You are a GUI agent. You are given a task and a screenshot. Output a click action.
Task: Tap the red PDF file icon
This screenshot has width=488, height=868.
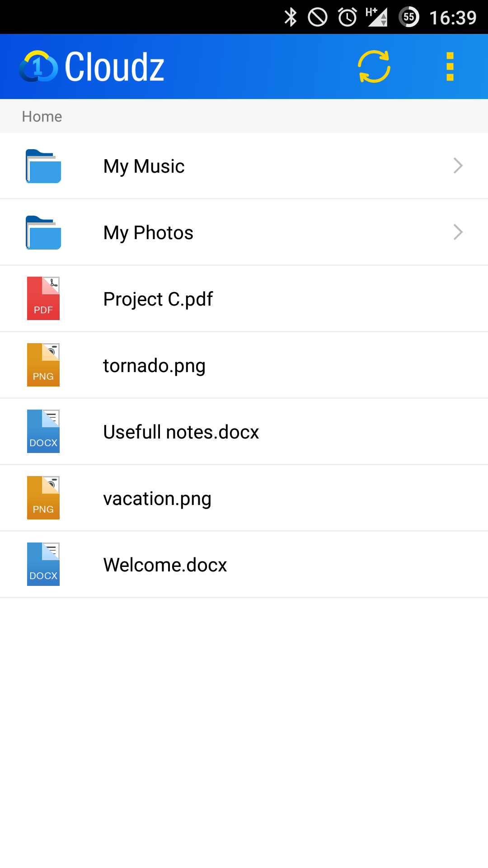tap(43, 298)
